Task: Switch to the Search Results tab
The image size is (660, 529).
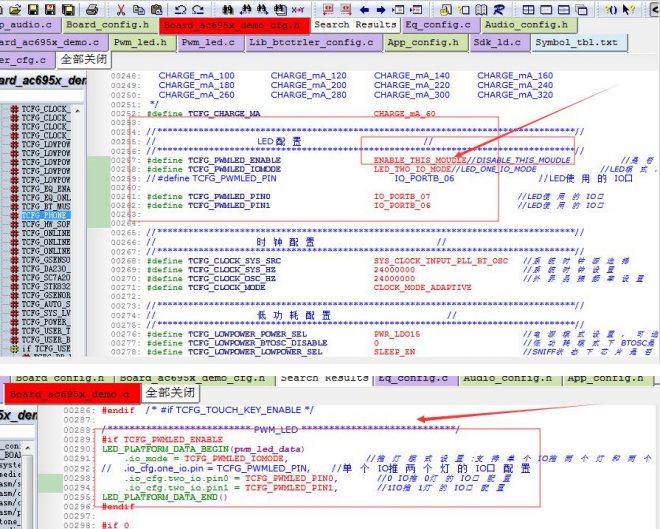Action: point(355,25)
